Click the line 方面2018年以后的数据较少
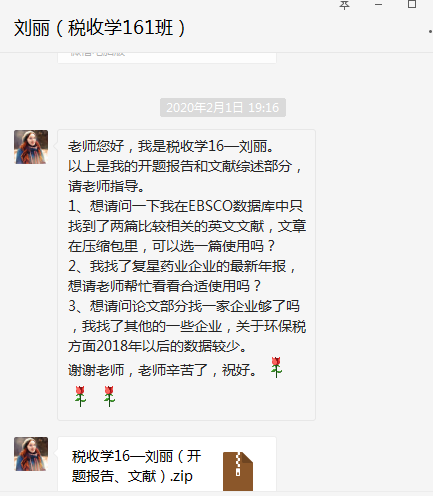The image size is (433, 496). click(157, 346)
